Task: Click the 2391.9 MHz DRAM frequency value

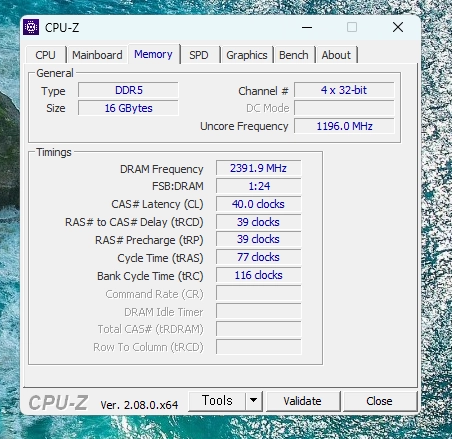Action: tap(258, 168)
